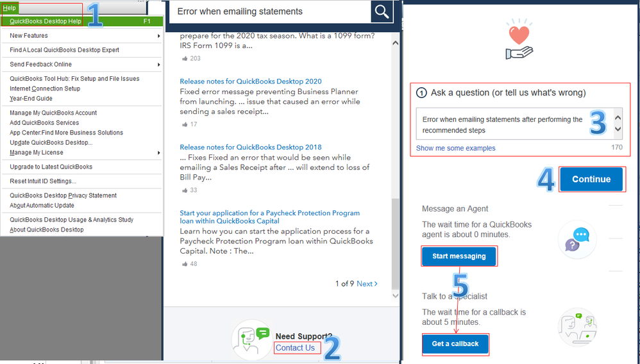Click the search results scrollbar thumb
640x364 pixels.
[395, 244]
